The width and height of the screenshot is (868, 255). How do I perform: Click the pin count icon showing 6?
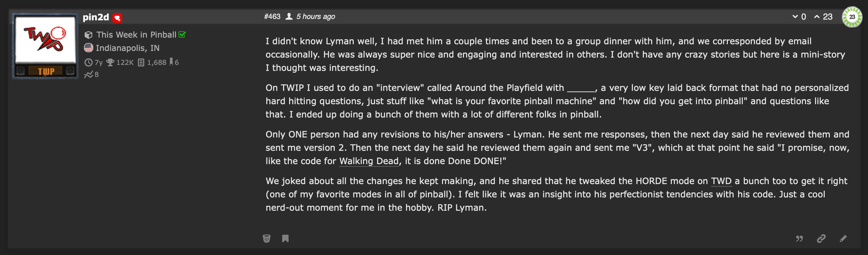click(x=172, y=62)
